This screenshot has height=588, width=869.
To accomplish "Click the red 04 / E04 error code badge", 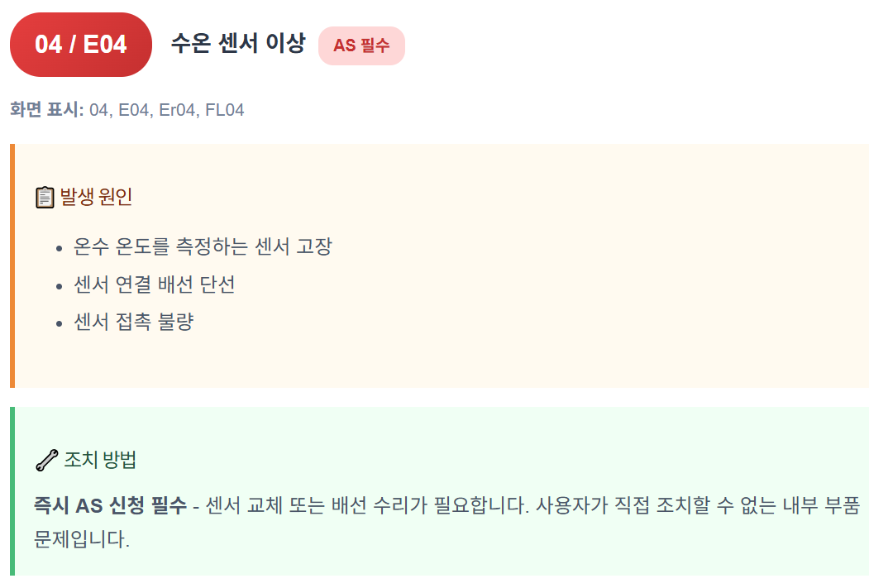I will [81, 45].
